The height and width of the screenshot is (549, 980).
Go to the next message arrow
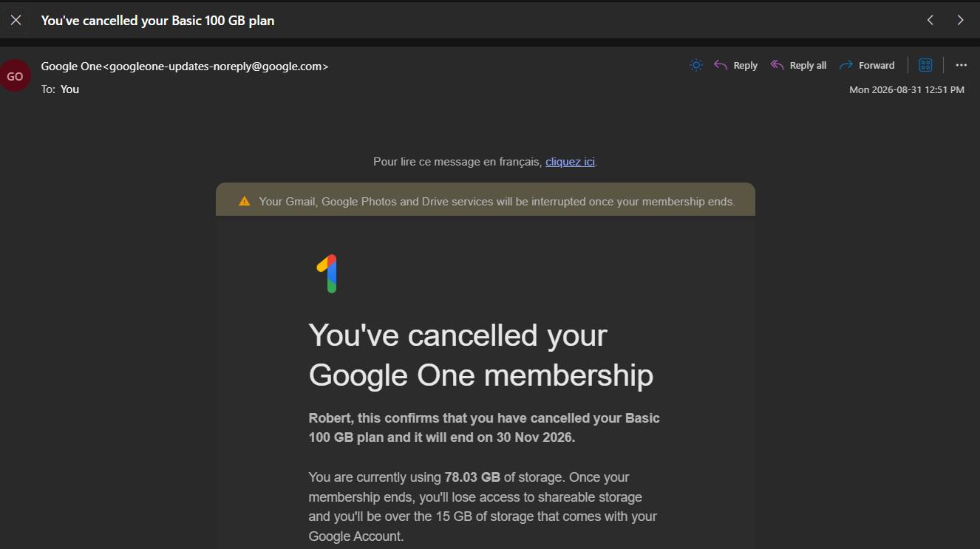(960, 20)
